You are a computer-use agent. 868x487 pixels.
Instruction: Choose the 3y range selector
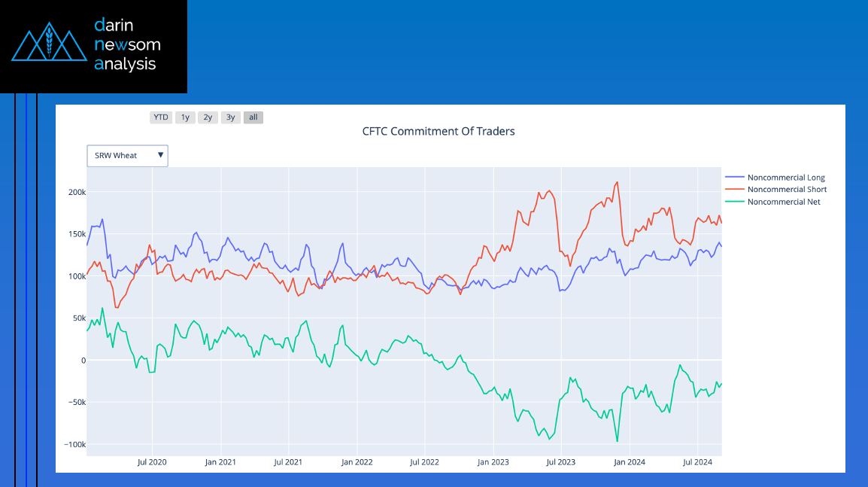(x=231, y=117)
